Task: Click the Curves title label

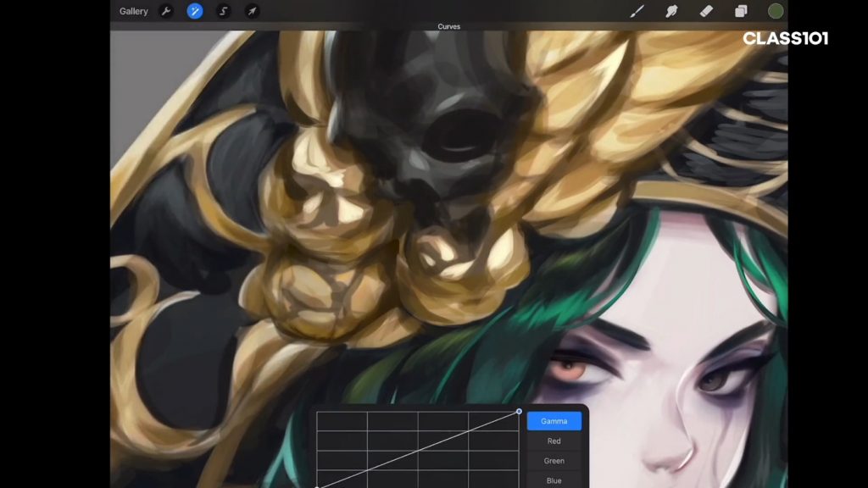Action: point(449,26)
